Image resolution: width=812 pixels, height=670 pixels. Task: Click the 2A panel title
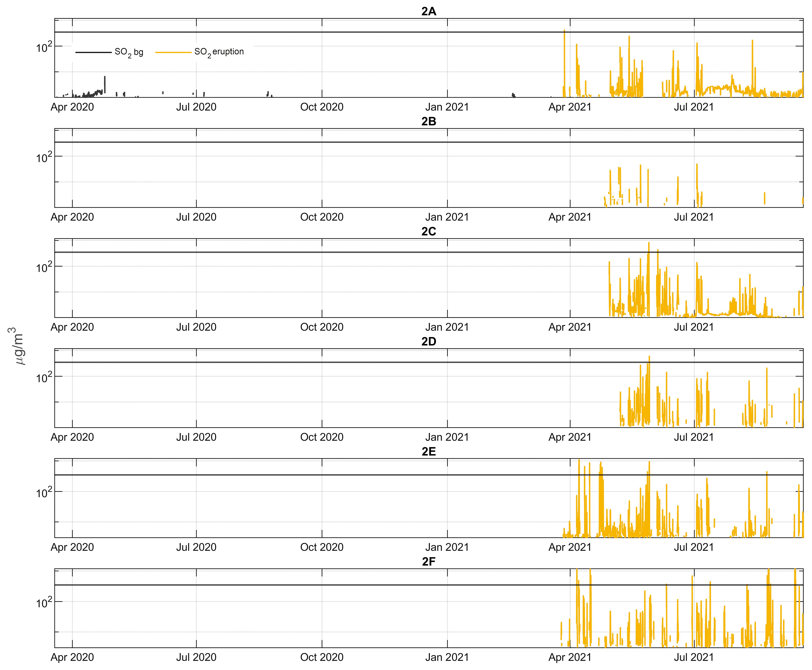click(x=428, y=12)
